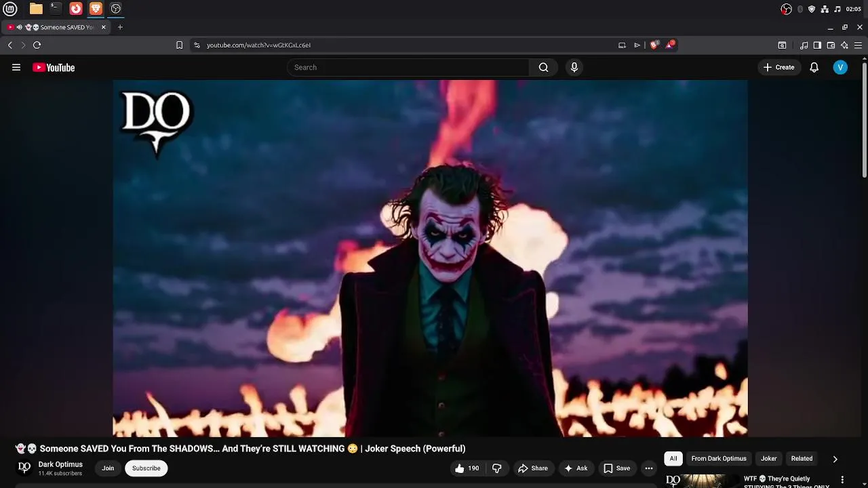Reload the current page
The image size is (868, 488).
37,45
